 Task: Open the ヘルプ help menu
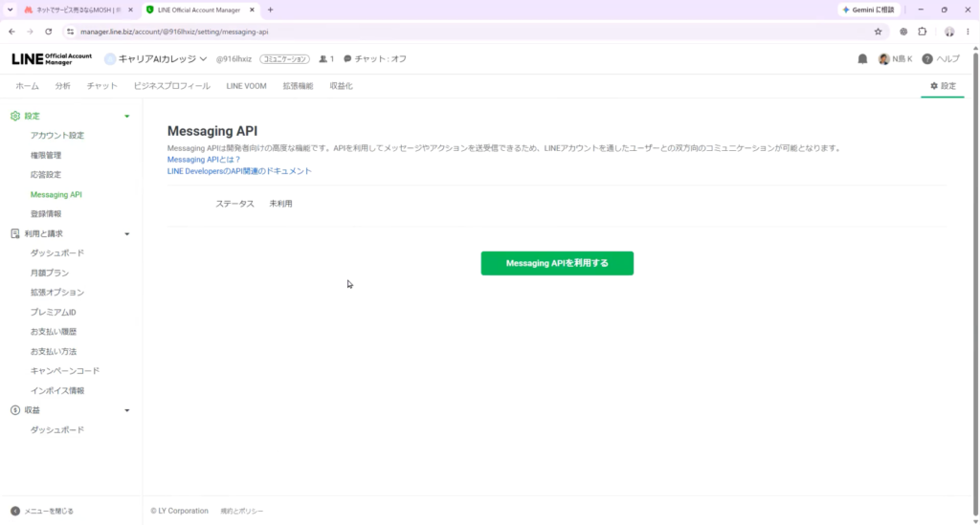tap(941, 58)
